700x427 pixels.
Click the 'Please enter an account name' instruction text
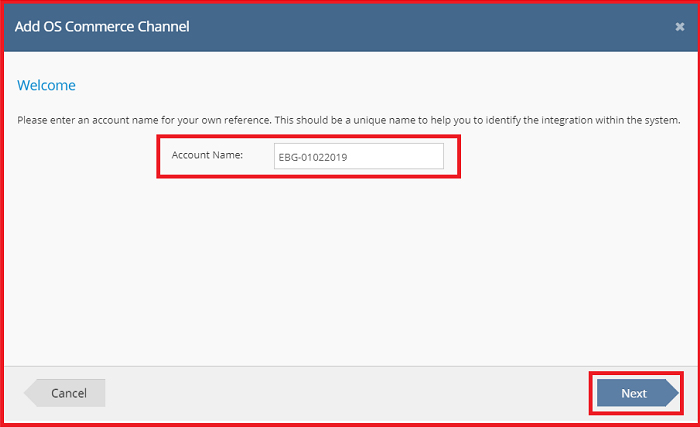click(349, 120)
